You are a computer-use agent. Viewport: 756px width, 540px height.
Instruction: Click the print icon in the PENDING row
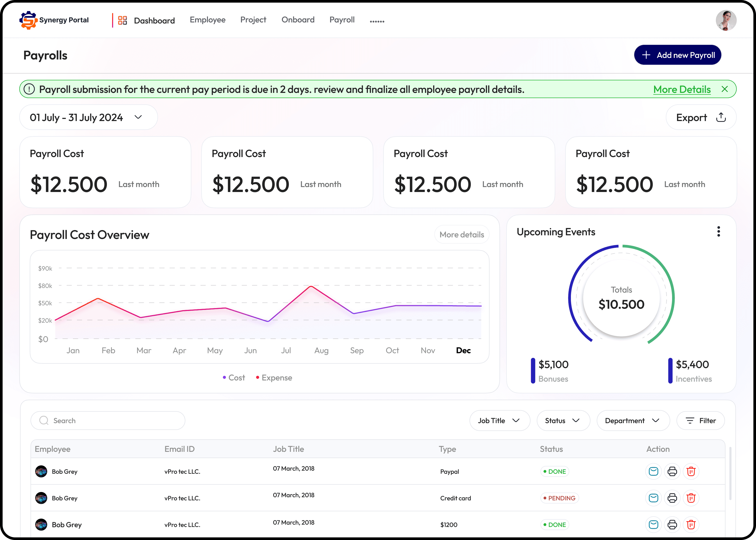click(x=672, y=498)
